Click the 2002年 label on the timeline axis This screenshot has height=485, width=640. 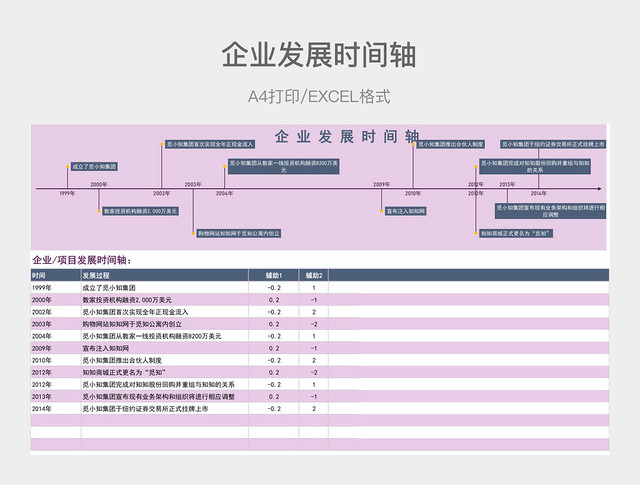click(161, 194)
